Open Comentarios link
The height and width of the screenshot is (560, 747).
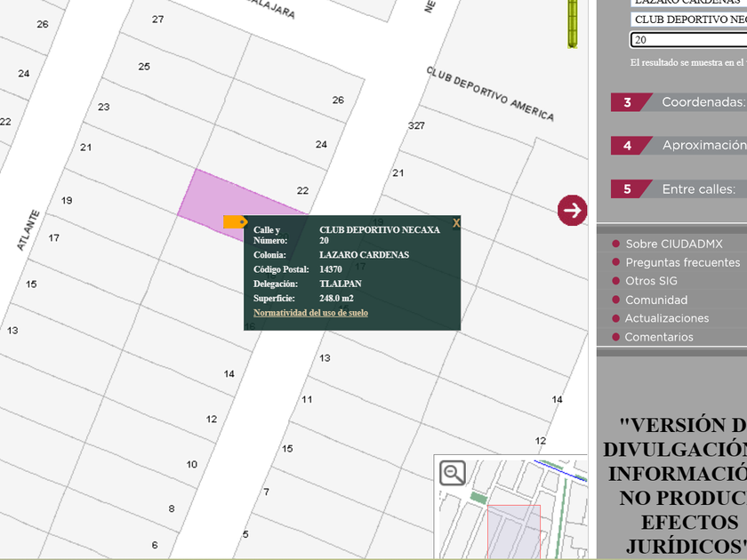(x=659, y=337)
